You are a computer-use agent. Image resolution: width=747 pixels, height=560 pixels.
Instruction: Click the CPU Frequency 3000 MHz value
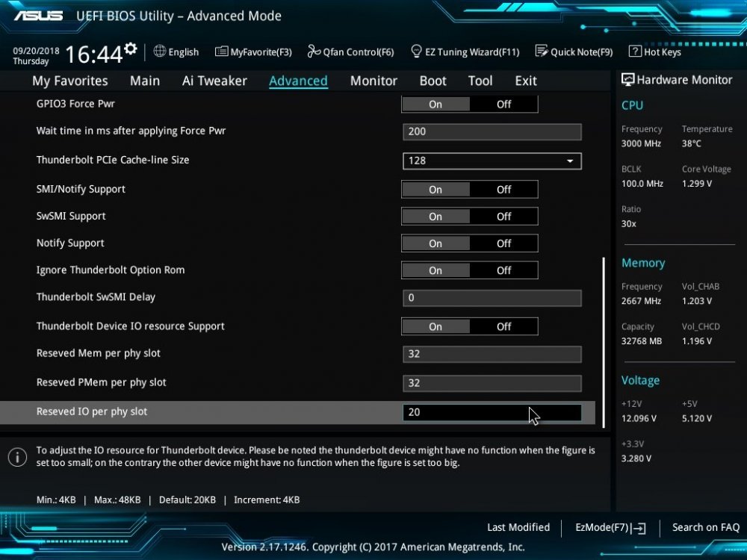coord(641,143)
